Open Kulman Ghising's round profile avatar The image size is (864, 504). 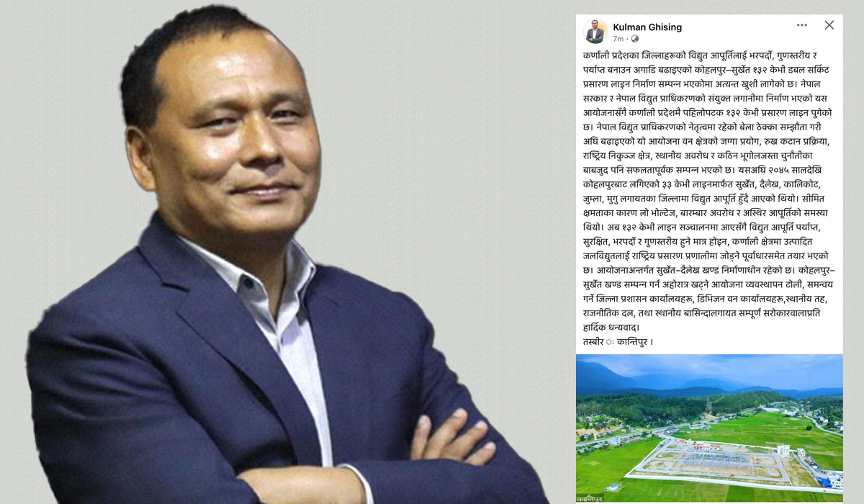click(595, 32)
